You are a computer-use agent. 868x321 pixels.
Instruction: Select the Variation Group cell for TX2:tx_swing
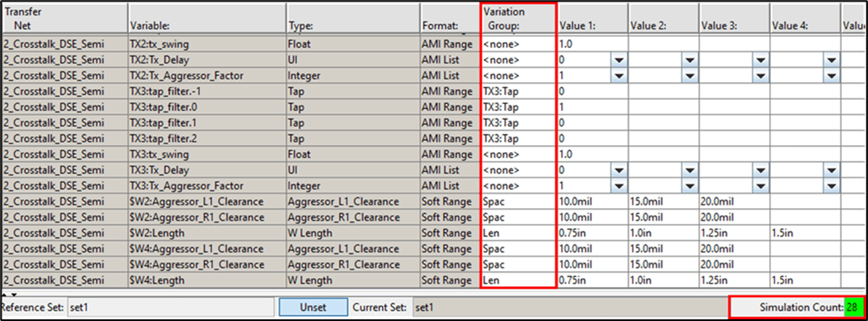pyautogui.click(x=518, y=43)
